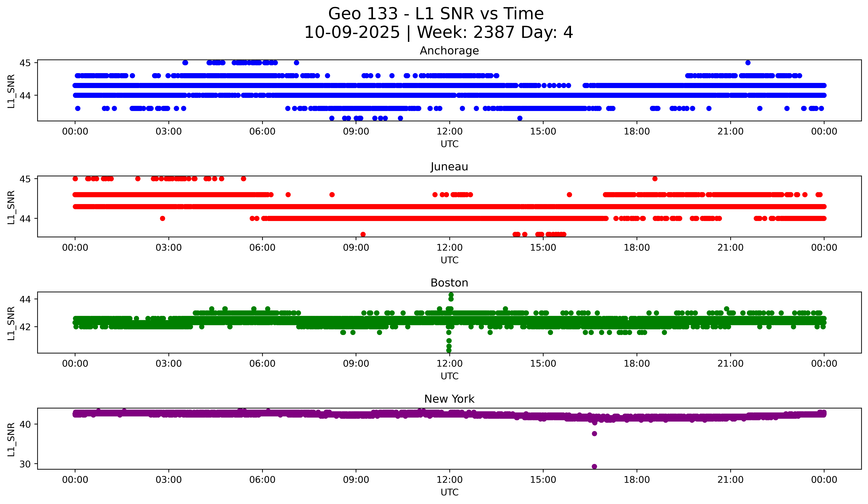The height and width of the screenshot is (504, 868).
Task: Click the 06:00 tick label under Boston plot
Action: pyautogui.click(x=262, y=364)
